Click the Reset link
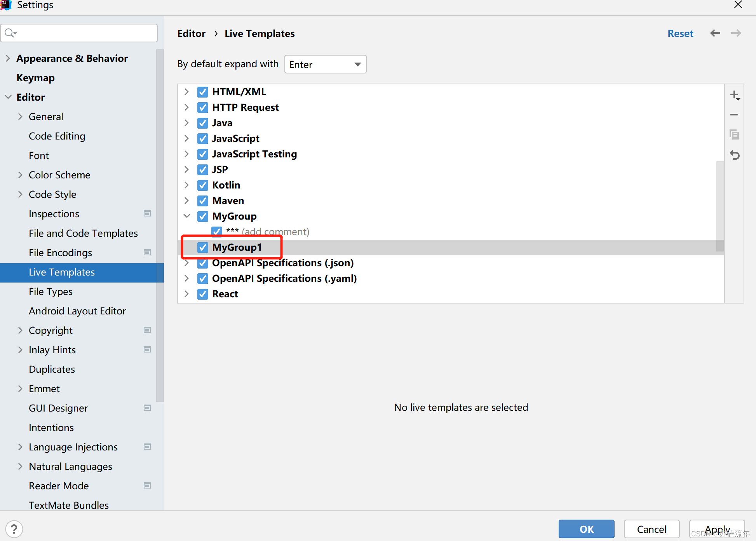This screenshot has height=541, width=756. click(x=680, y=33)
